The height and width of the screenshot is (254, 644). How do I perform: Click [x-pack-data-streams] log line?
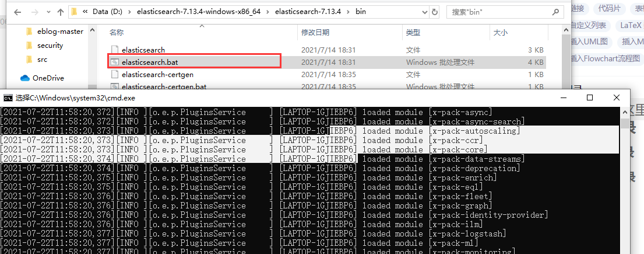(477, 159)
